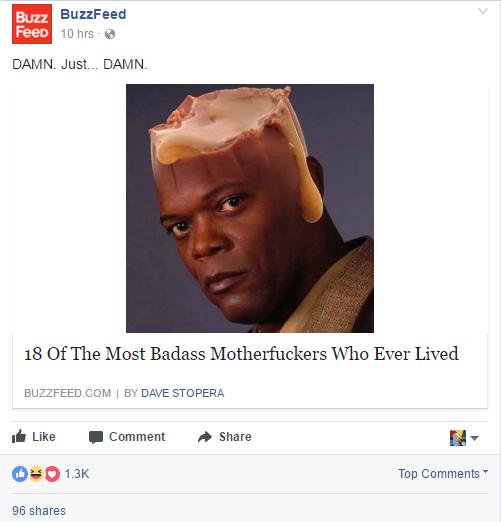Click the thumbs-up Like icon
501x522 pixels.
point(19,436)
